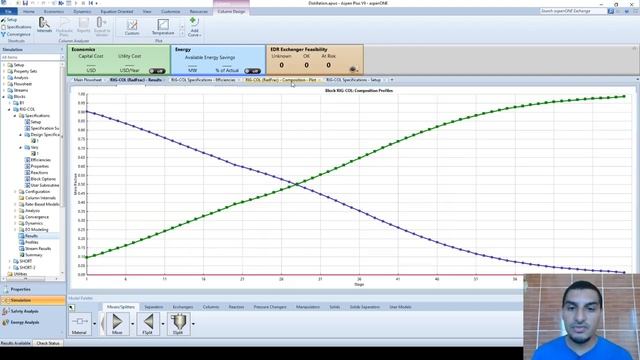Open Energy Analysis environment
Screen dimensions: 640x360
(x=24, y=322)
